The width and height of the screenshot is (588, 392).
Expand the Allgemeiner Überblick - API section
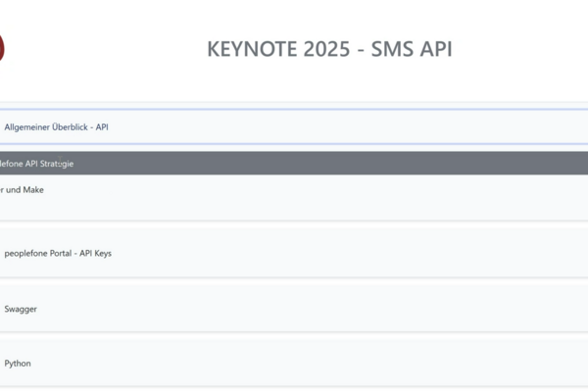point(294,127)
